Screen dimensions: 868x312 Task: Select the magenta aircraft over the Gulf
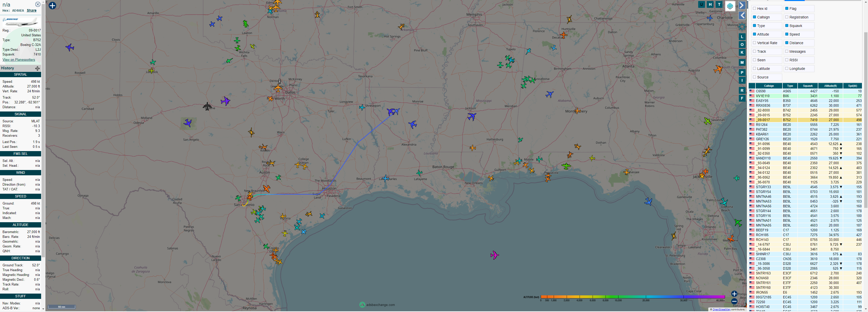(x=494, y=255)
